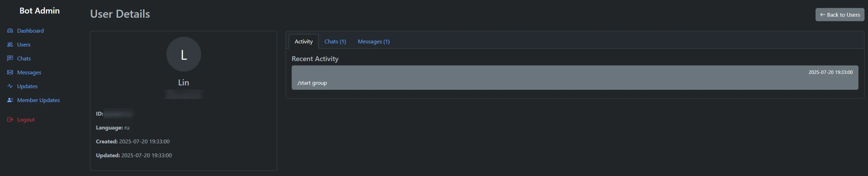Image resolution: width=868 pixels, height=176 pixels.
Task: Click the left arrow icon in Back to Users
Action: tap(822, 15)
